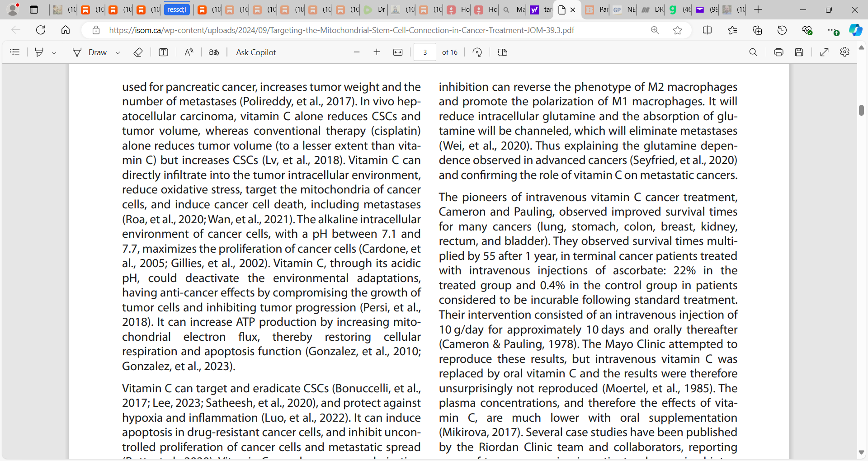Print the PDF document
This screenshot has width=868, height=461.
(x=778, y=52)
